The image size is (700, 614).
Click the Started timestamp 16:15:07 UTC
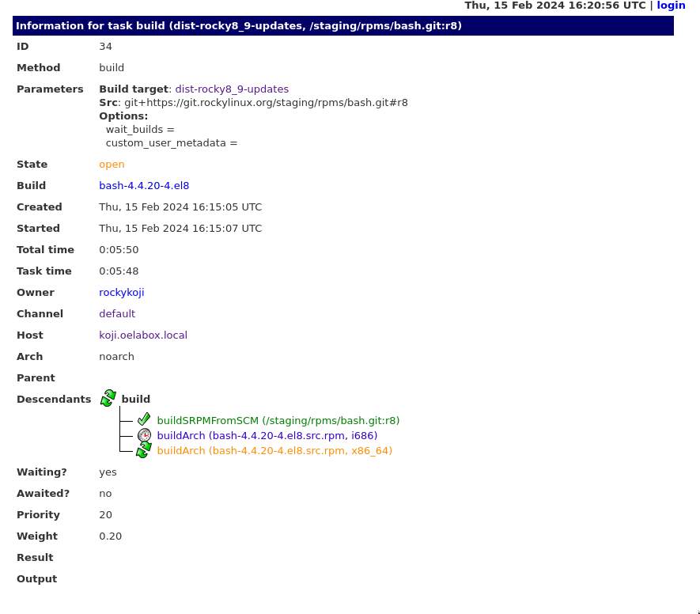coord(180,229)
